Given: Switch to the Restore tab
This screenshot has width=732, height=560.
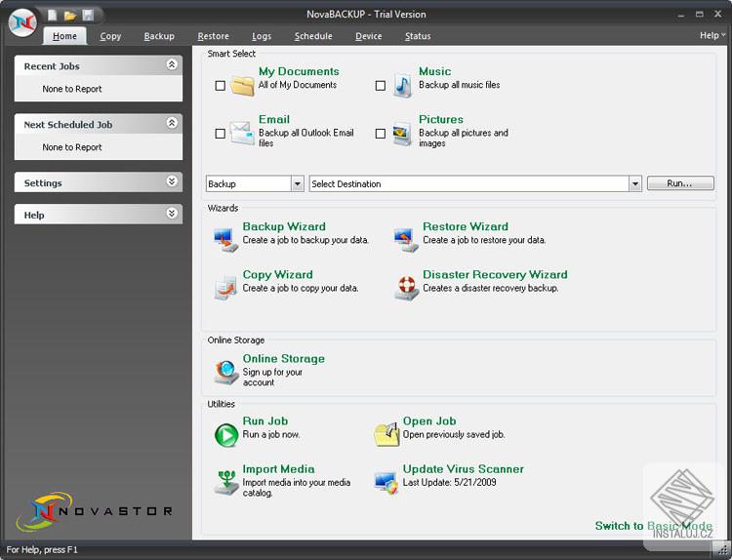Looking at the screenshot, I should tap(214, 36).
